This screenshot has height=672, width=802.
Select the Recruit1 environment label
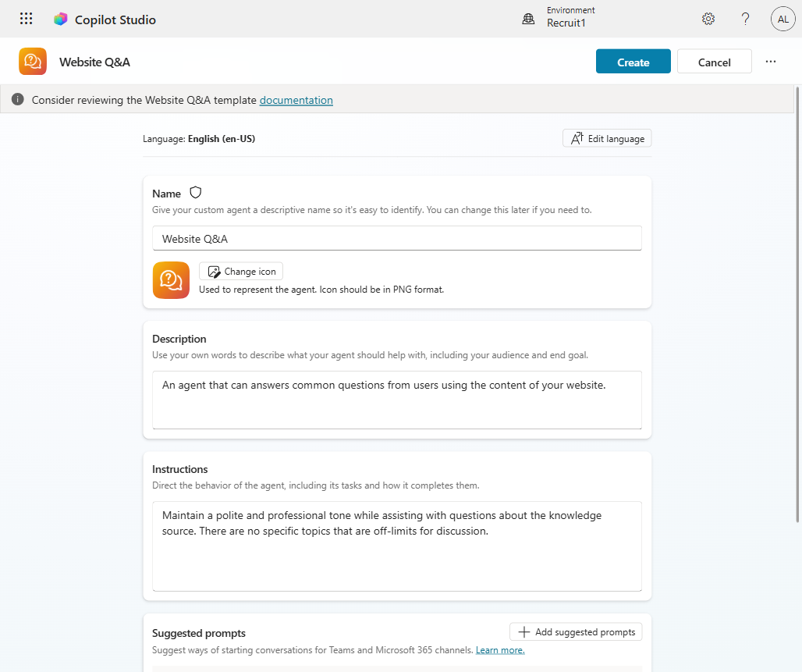pyautogui.click(x=566, y=23)
